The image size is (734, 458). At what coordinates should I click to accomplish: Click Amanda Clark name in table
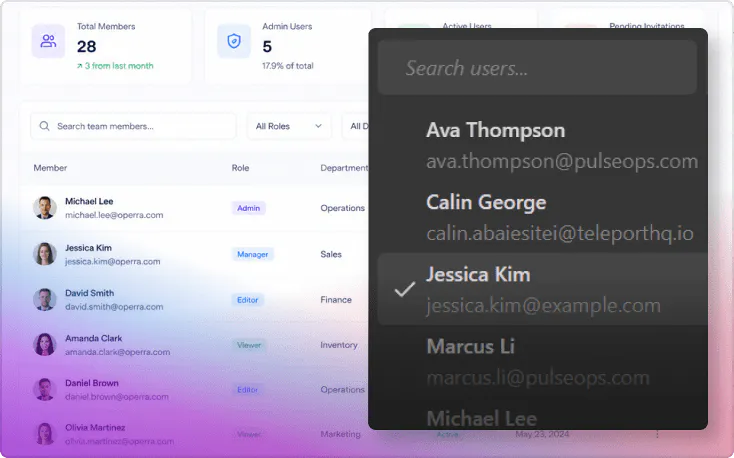94,338
